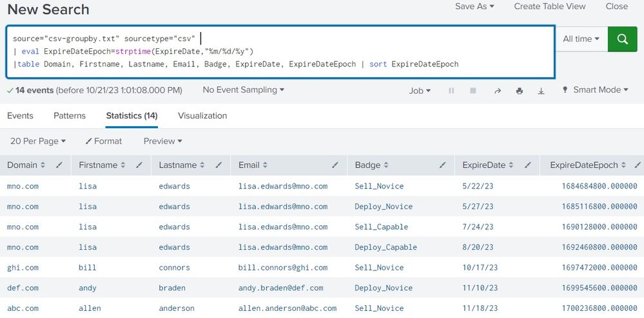Click the share job arrow icon
Screen dimensions: 644x318
(x=497, y=91)
